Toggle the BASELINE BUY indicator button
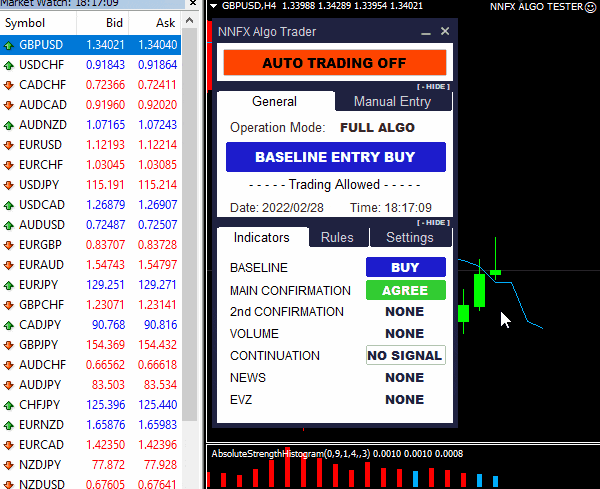This screenshot has width=600, height=489. (406, 267)
